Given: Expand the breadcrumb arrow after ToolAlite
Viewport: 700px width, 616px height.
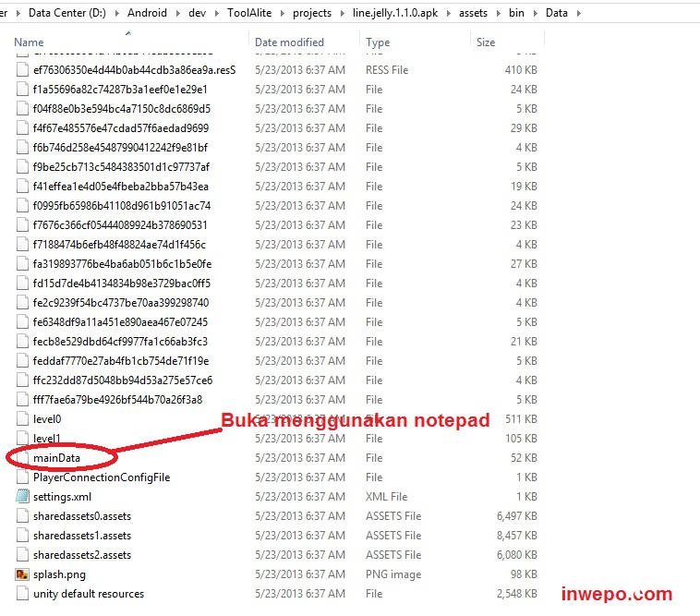Looking at the screenshot, I should pyautogui.click(x=283, y=13).
